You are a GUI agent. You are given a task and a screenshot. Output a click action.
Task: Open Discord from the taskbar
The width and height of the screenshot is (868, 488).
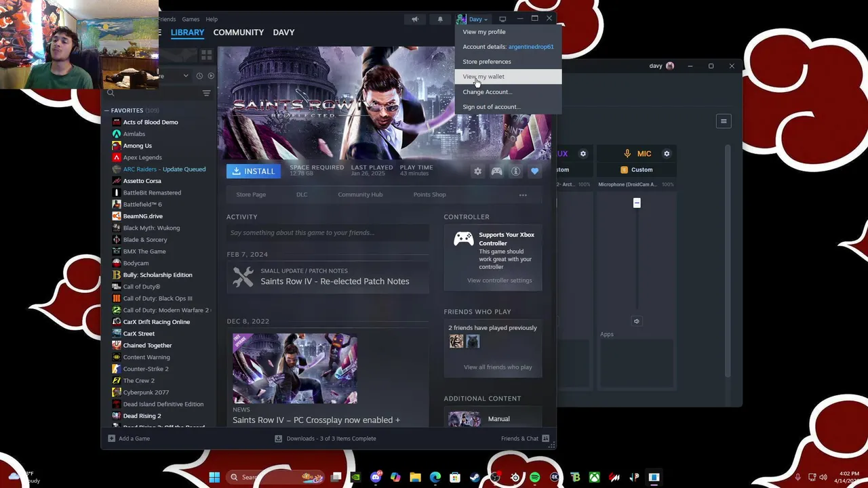pyautogui.click(x=376, y=477)
